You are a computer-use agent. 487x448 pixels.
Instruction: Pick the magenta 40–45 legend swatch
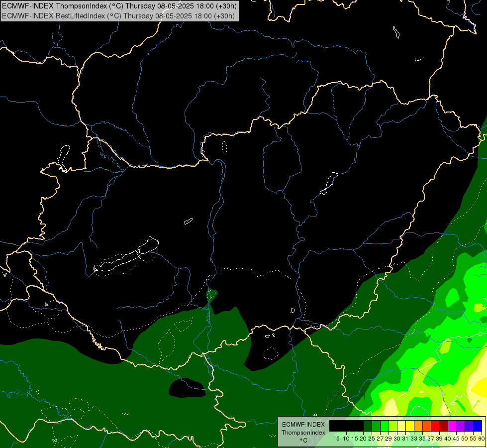pos(452,426)
